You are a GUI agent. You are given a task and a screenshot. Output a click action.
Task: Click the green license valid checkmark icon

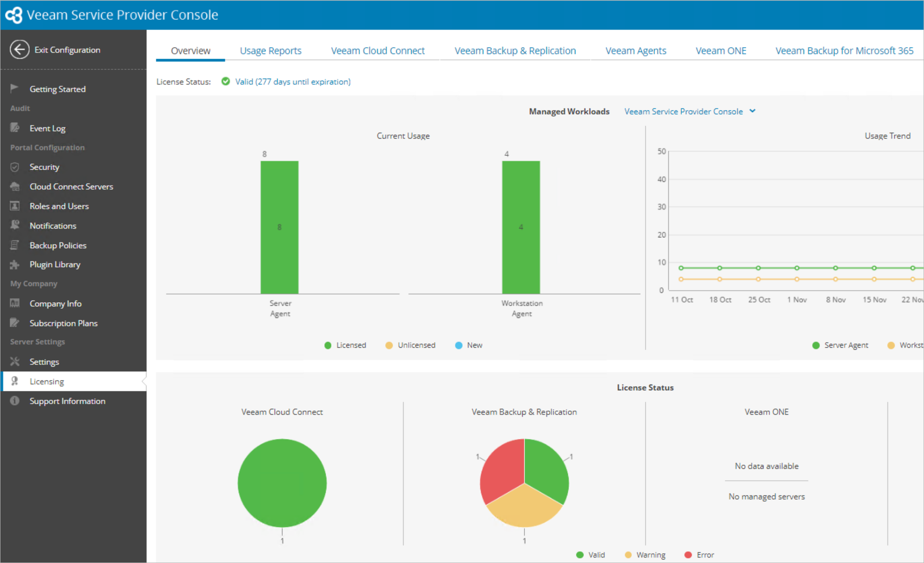tap(225, 81)
